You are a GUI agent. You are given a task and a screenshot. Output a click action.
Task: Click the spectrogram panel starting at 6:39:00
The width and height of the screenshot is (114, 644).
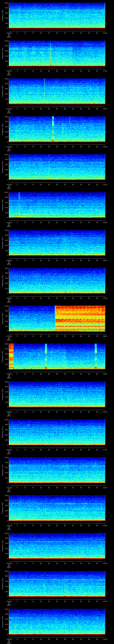[57, 394]
